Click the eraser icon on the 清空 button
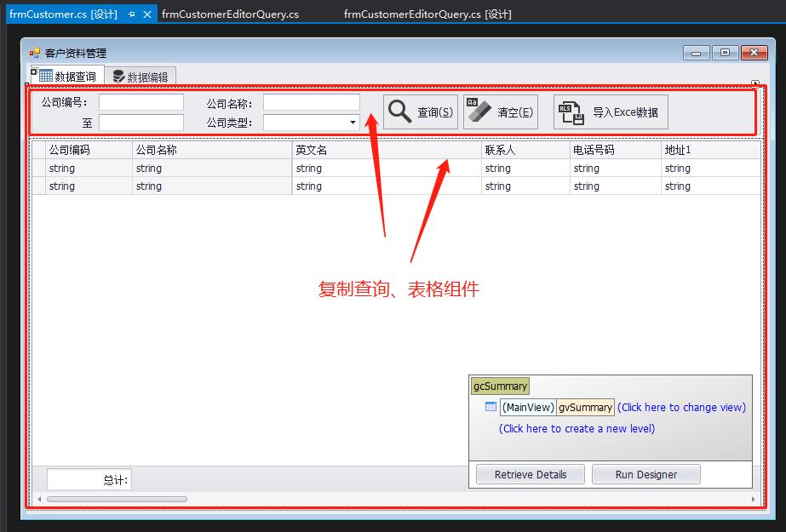Viewport: 786px width, 532px height. pos(478,110)
